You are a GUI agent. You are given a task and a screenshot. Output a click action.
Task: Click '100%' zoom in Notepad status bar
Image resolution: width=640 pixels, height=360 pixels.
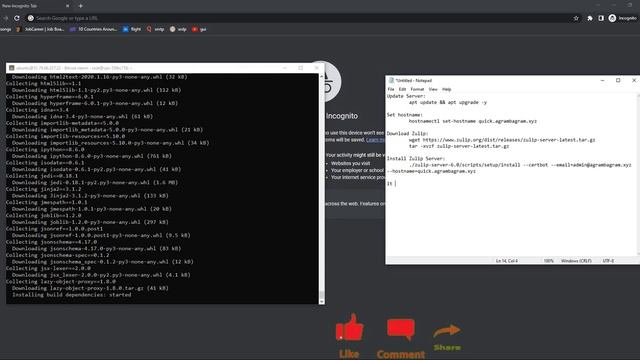click(x=549, y=260)
